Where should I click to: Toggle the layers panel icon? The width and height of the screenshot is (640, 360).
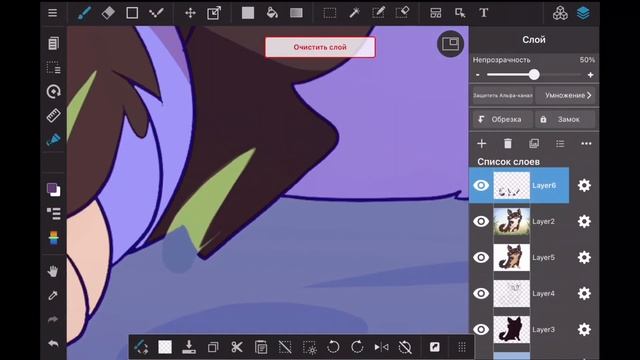coord(584,13)
